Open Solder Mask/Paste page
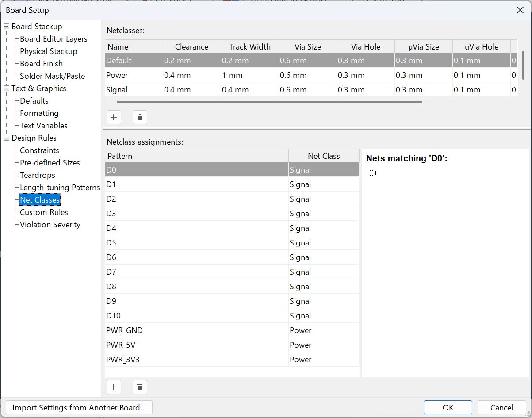532x418 pixels. (52, 76)
